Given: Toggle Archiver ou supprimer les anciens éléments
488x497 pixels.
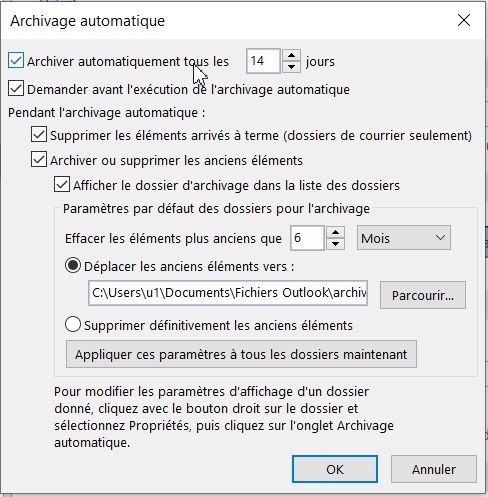Looking at the screenshot, I should [x=39, y=159].
